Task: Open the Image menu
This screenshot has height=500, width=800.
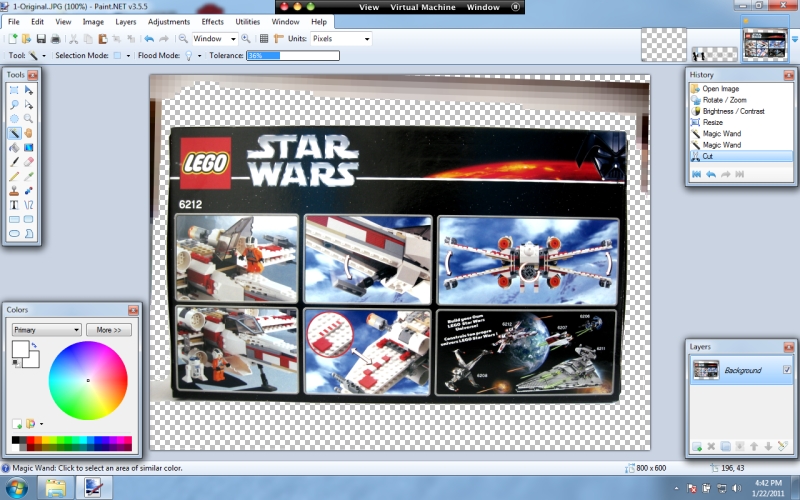Action: tap(93, 22)
